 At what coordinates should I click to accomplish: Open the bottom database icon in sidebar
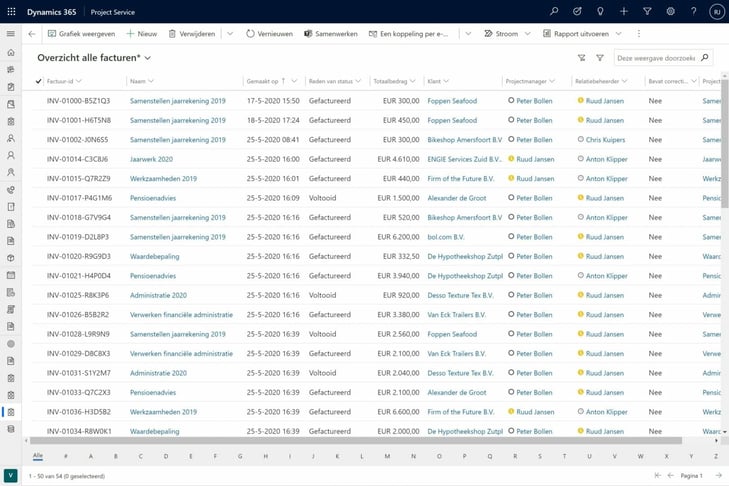pos(11,428)
